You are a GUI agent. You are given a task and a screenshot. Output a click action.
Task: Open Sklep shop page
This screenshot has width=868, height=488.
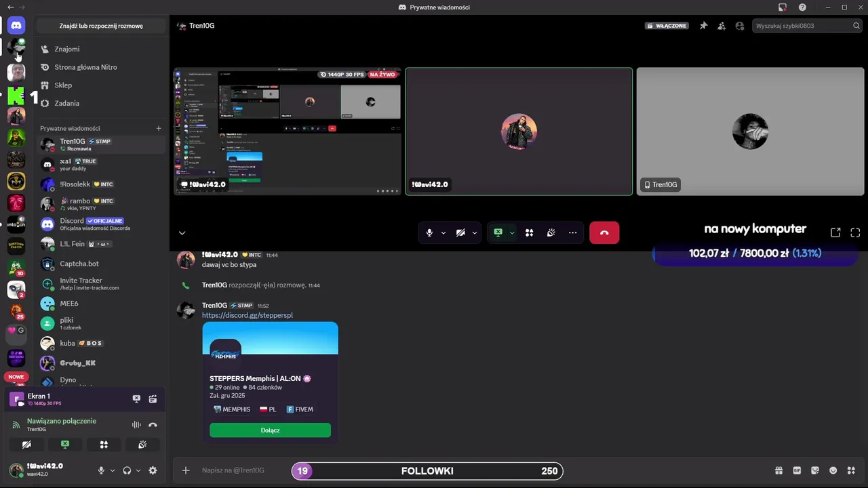(x=101, y=85)
